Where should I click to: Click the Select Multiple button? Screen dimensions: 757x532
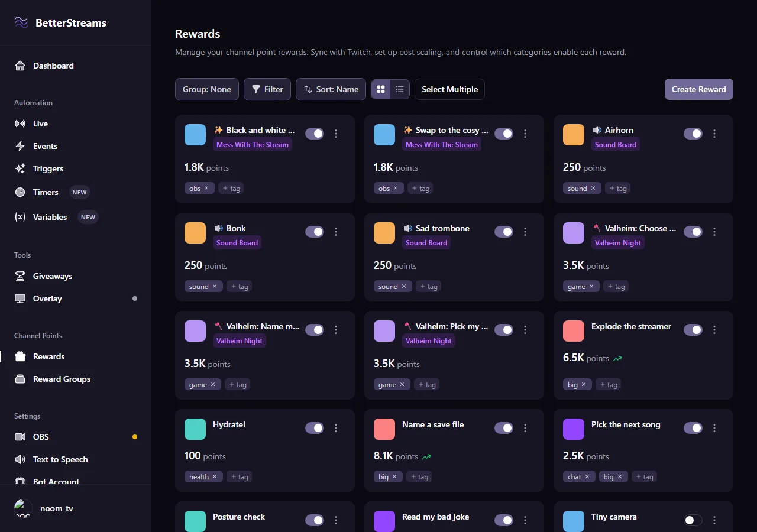(x=449, y=89)
